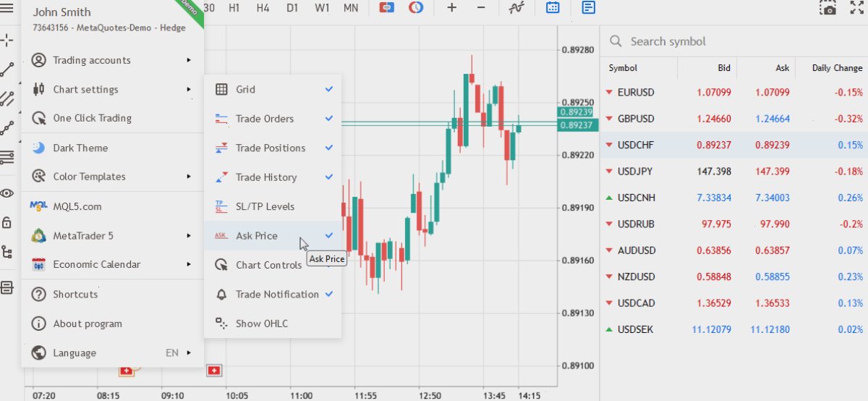Enter fullscreen mode icon

858,7
